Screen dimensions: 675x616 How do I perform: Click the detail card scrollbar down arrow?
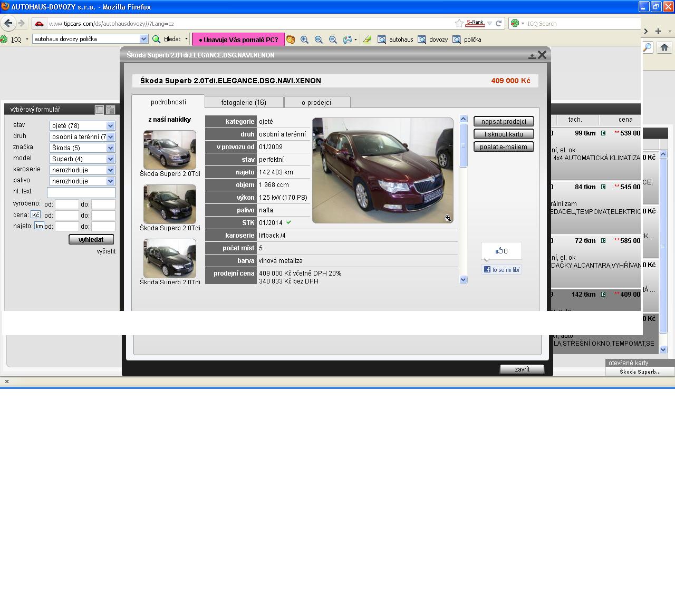point(464,280)
